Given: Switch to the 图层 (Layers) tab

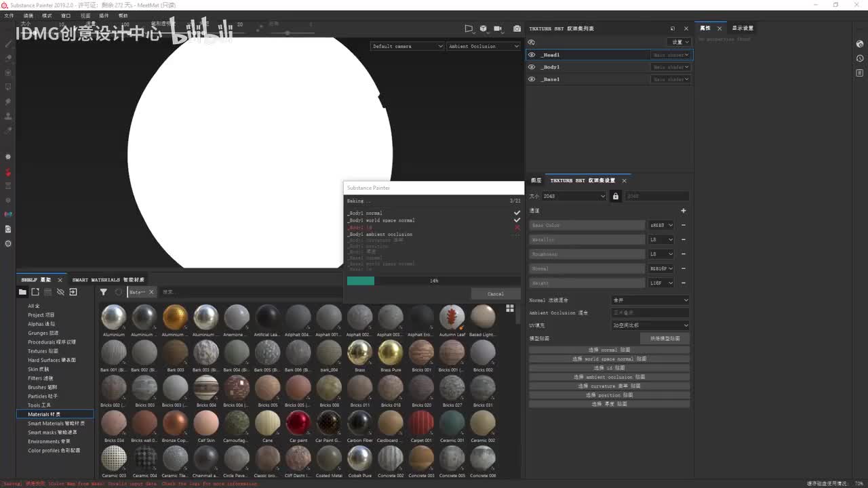Looking at the screenshot, I should point(536,180).
